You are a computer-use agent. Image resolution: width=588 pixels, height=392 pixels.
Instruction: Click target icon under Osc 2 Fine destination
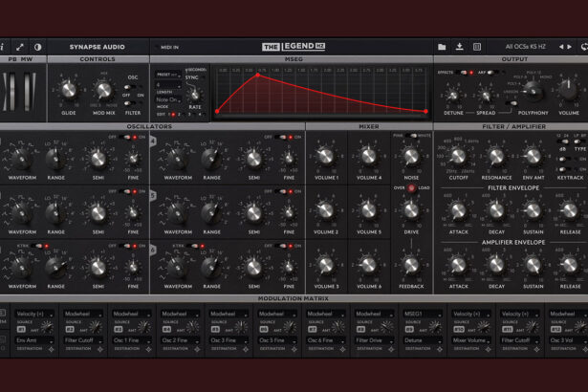pos(197,349)
